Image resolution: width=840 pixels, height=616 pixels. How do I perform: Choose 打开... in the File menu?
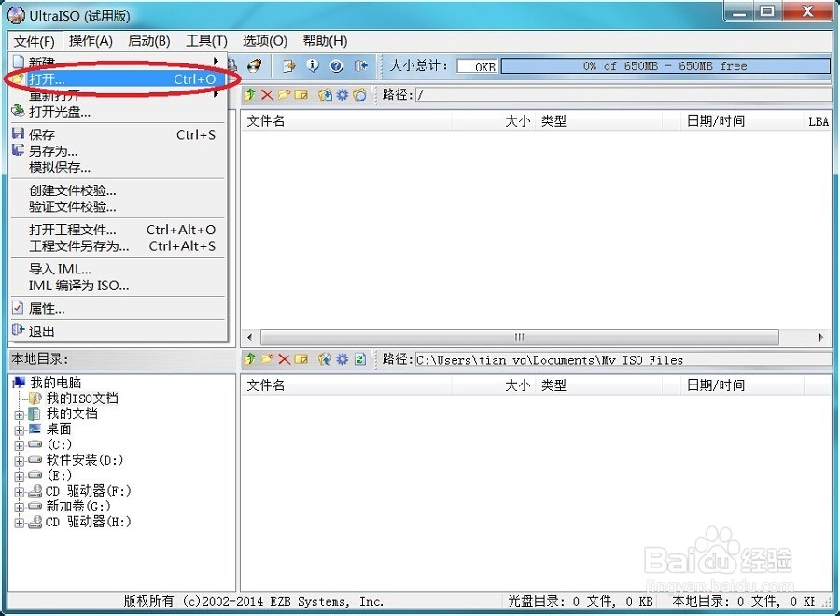(118, 79)
